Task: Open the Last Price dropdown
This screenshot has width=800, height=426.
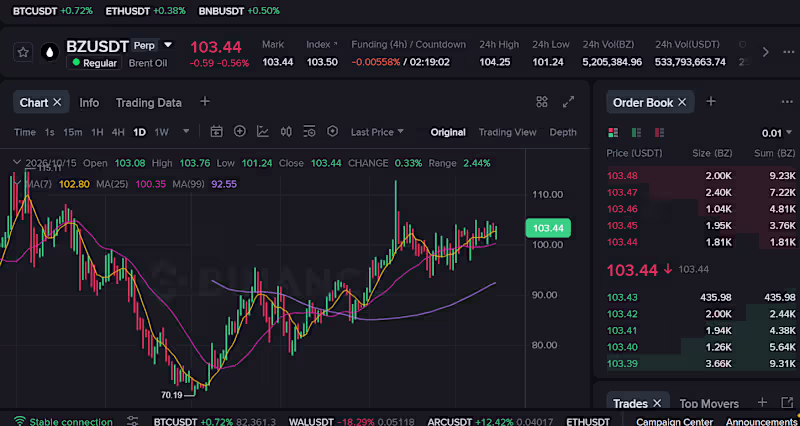Action: [x=377, y=132]
